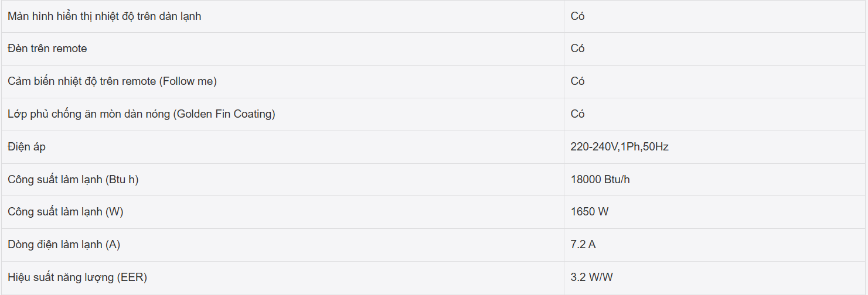Click the 'Màn hình hiển thị nhiệt độ trên dàn lạnh' label
This screenshot has height=295, width=868.
104,16
